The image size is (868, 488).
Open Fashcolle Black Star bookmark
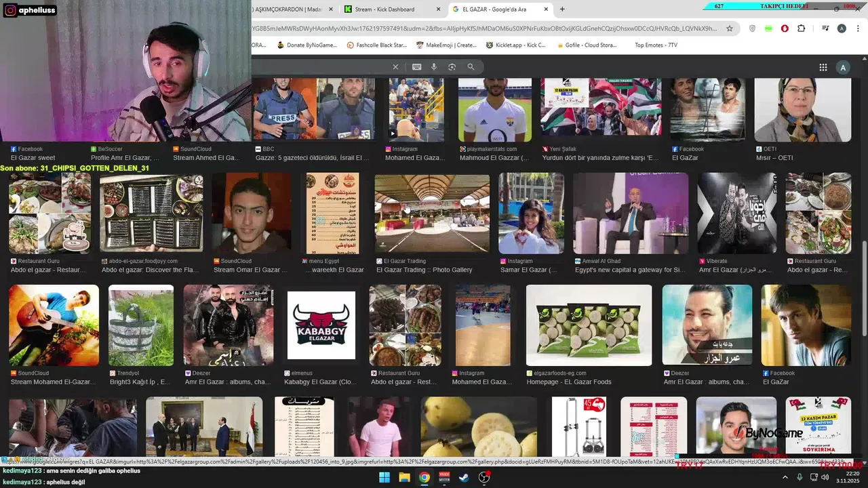(376, 45)
